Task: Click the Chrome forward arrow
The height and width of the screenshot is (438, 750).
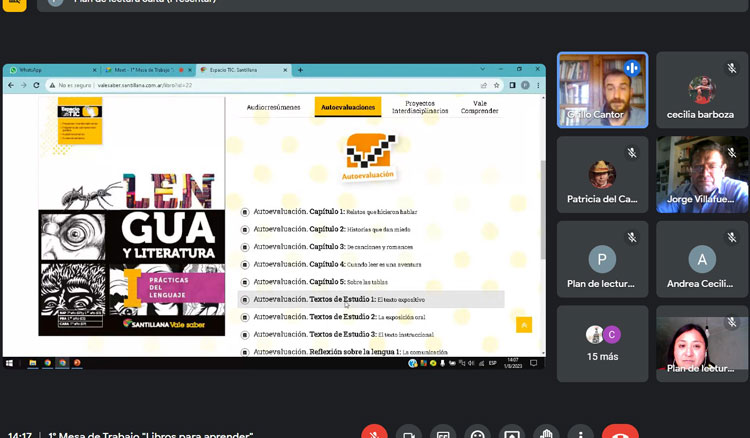Action: (23, 85)
